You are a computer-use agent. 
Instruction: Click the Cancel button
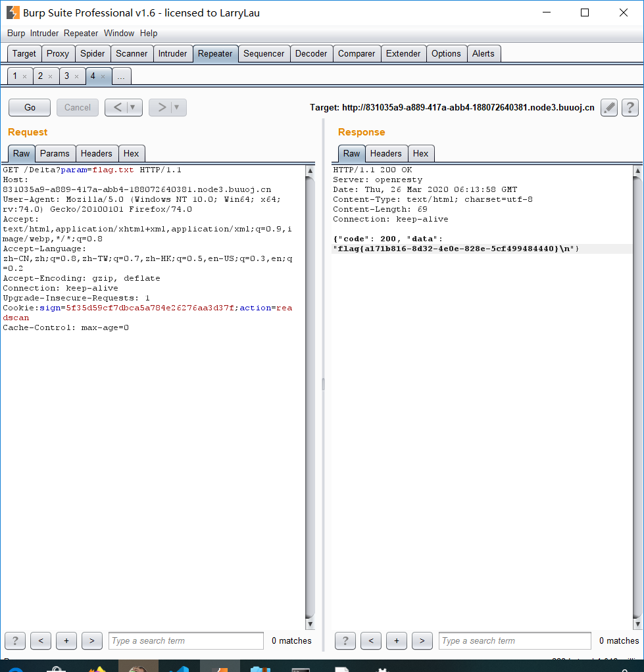click(x=78, y=108)
